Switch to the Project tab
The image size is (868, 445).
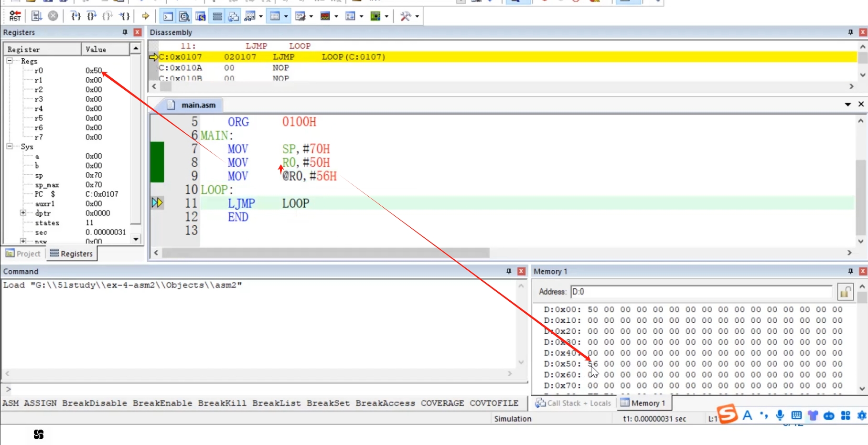coord(23,254)
